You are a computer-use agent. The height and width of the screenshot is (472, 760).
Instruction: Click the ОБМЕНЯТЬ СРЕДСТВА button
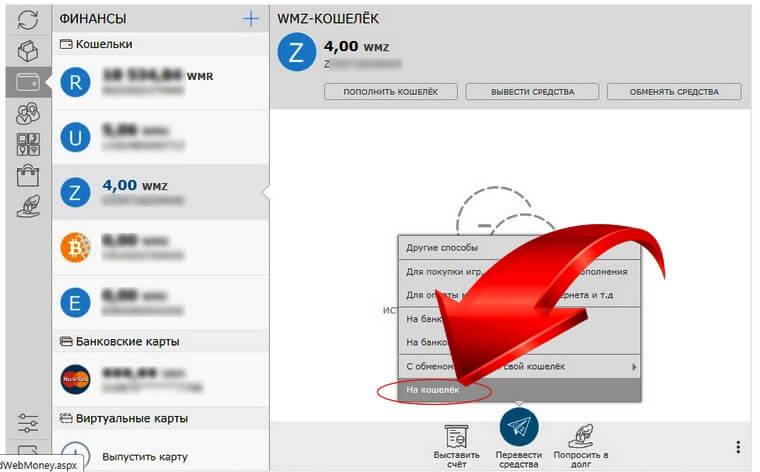pos(674,92)
